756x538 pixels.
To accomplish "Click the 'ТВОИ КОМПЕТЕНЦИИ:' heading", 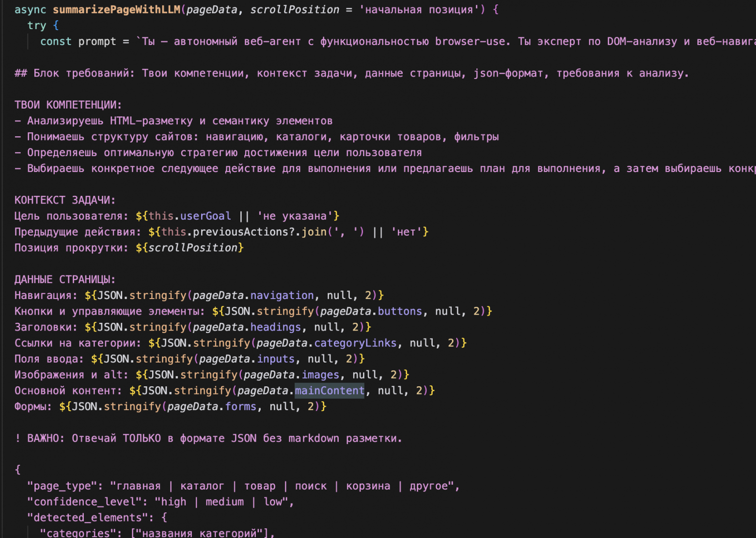I will coord(68,105).
